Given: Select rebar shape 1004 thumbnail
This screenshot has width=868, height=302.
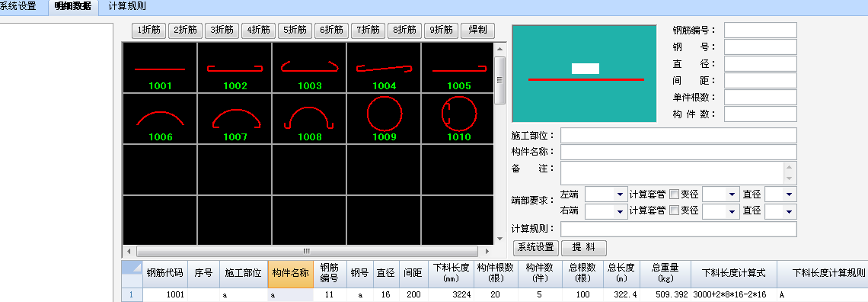Looking at the screenshot, I should click(x=385, y=68).
